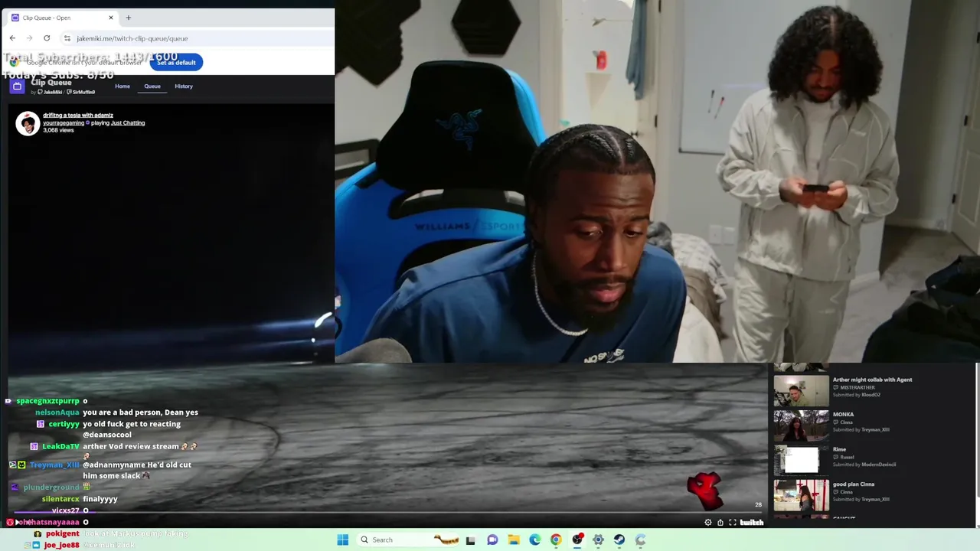The image size is (980, 551).
Task: Click Arther might collab with Agent title
Action: tap(872, 380)
